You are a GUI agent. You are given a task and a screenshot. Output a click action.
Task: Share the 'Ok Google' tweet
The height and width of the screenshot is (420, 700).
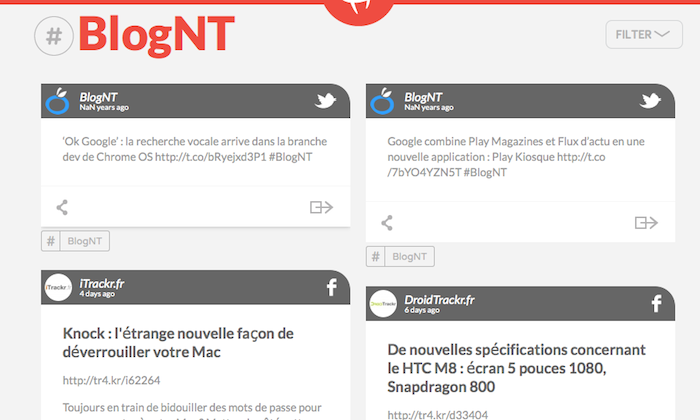62,208
